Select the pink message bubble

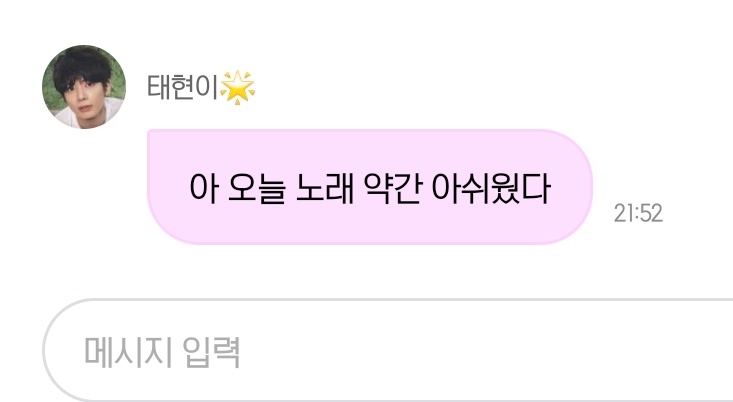[x=370, y=187]
